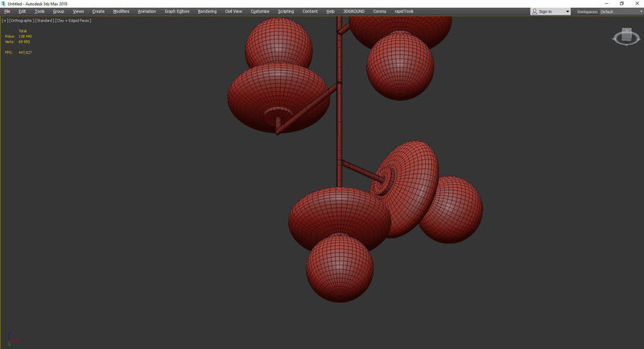
Task: Open the Scripting menu
Action: [x=286, y=11]
